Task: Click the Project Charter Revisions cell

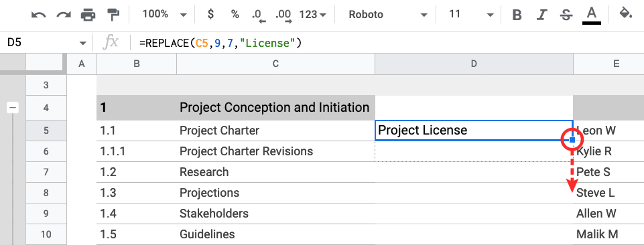Action: click(275, 151)
